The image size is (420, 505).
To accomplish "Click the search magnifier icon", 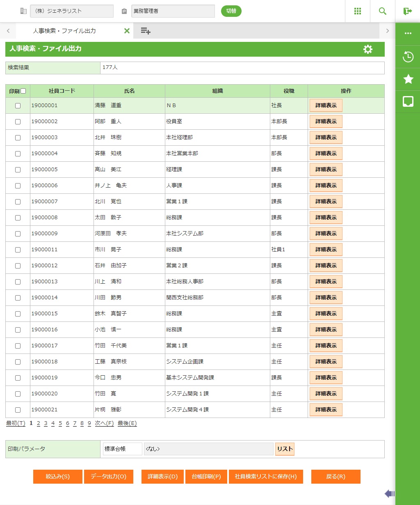I will [x=383, y=11].
